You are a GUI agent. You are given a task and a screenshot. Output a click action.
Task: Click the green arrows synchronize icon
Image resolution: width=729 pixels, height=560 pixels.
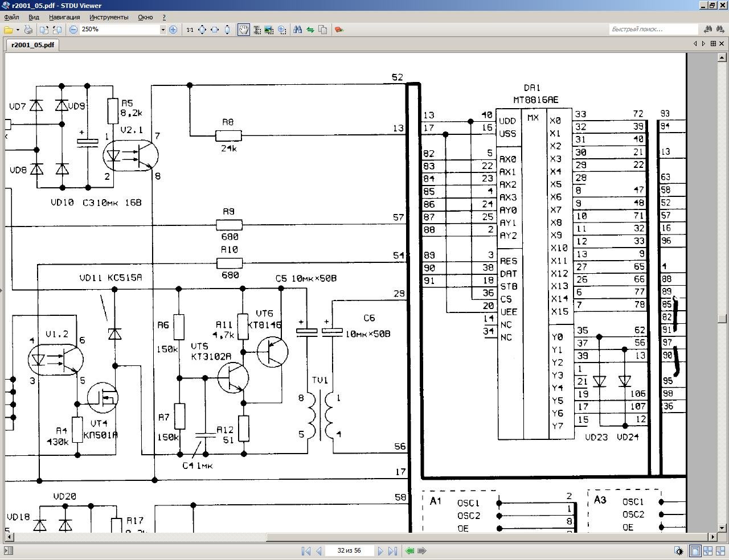pos(310,30)
